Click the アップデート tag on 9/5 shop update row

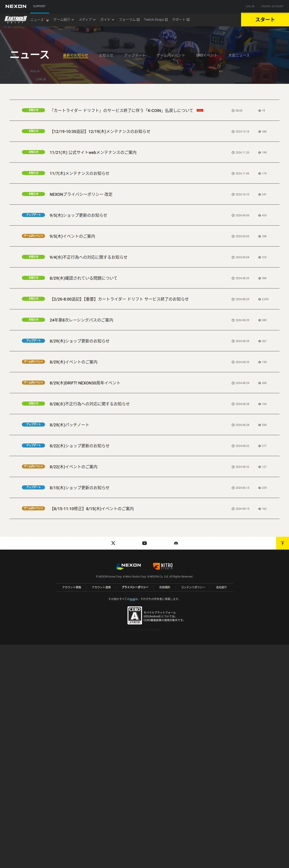(x=33, y=215)
